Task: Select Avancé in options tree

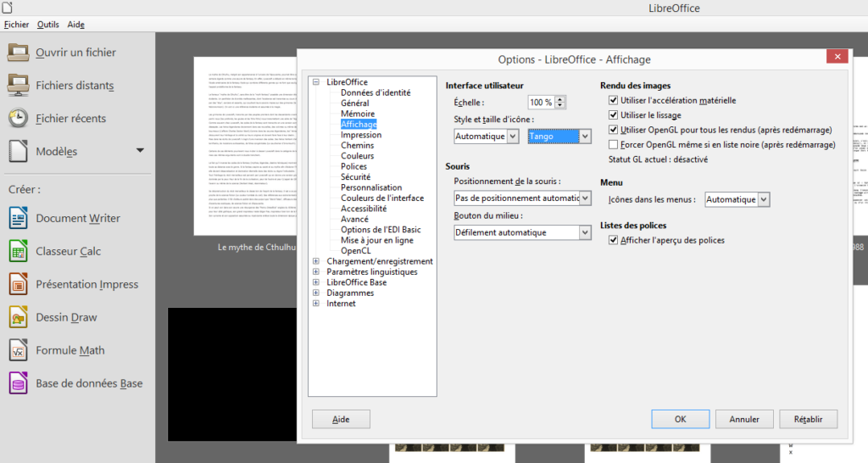Action: click(x=354, y=219)
